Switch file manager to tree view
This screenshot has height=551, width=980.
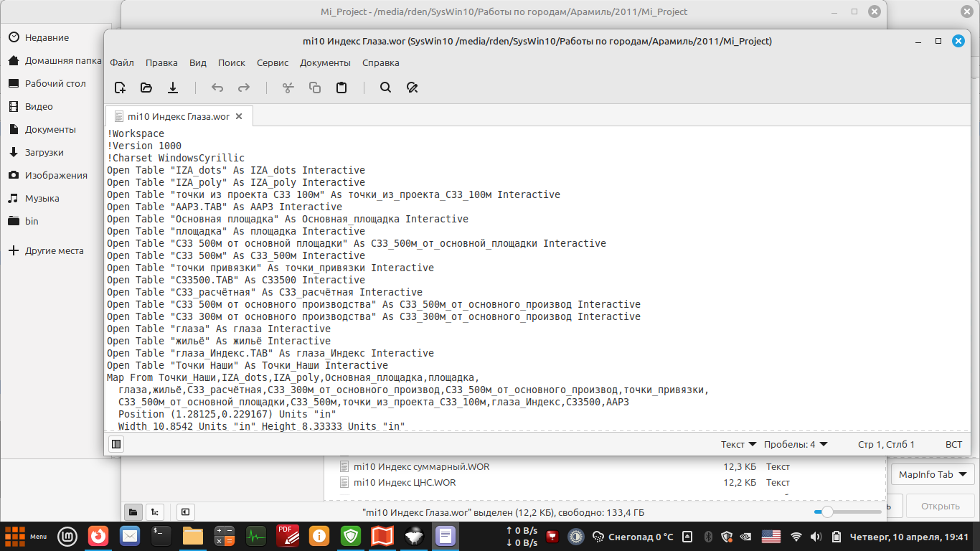pyautogui.click(x=154, y=512)
